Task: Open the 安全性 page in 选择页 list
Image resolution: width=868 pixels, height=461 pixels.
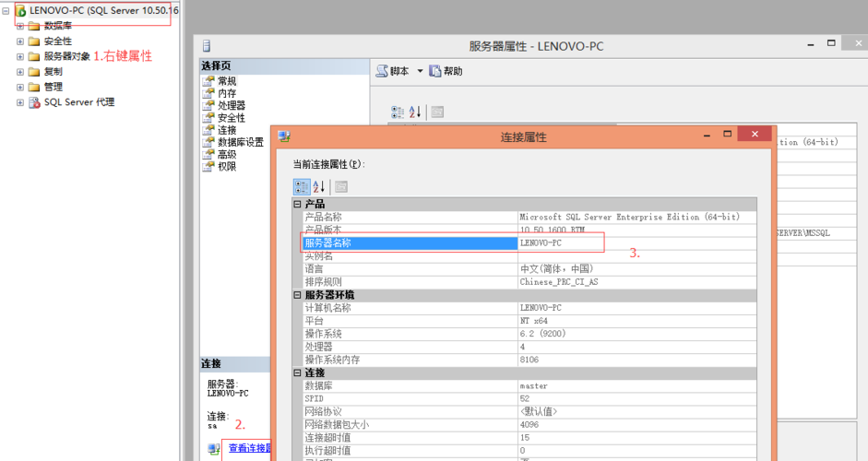Action: click(232, 117)
